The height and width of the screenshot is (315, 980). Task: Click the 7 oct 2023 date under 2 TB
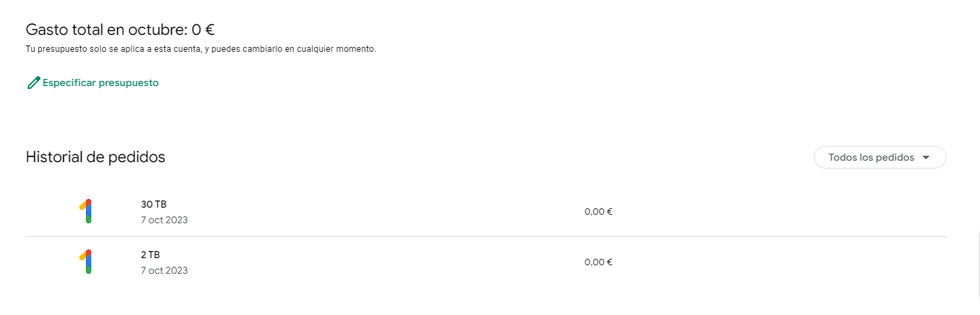click(164, 270)
